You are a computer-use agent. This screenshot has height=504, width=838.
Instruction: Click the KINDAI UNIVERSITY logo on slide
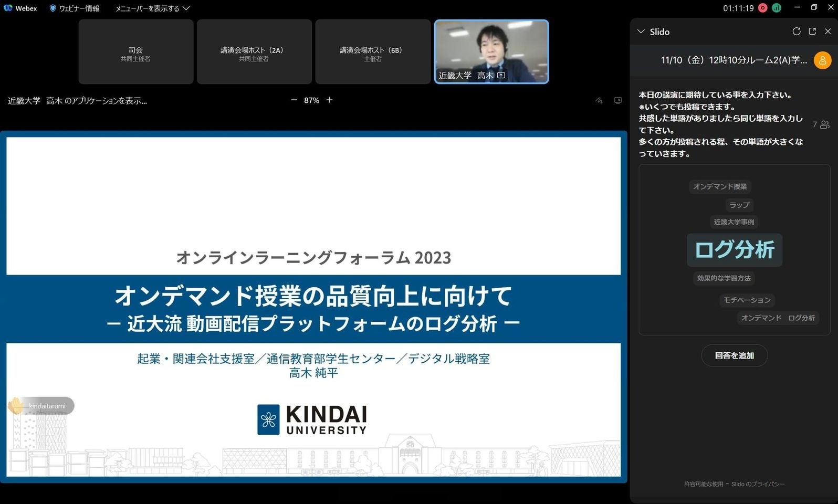click(312, 419)
